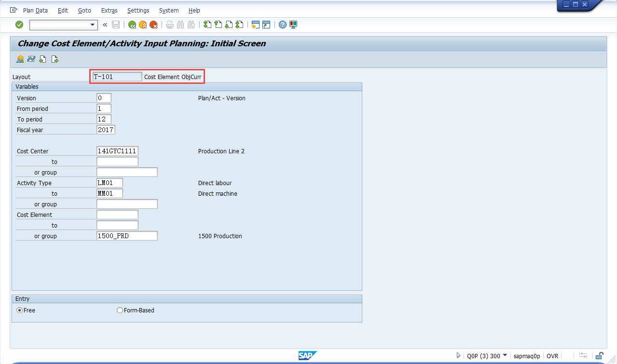Click the Find binoculars icon
The image size is (617, 364).
180,25
